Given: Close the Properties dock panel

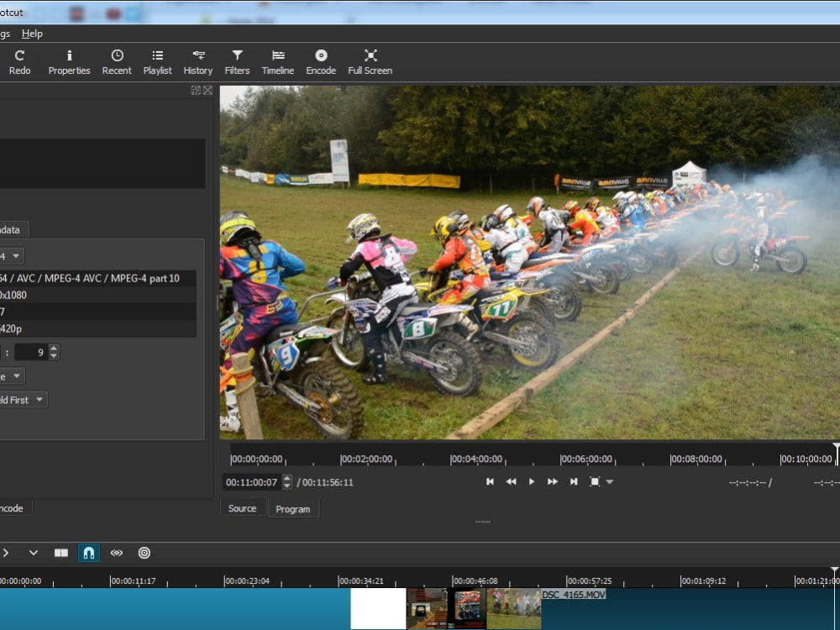Looking at the screenshot, I should 207,91.
